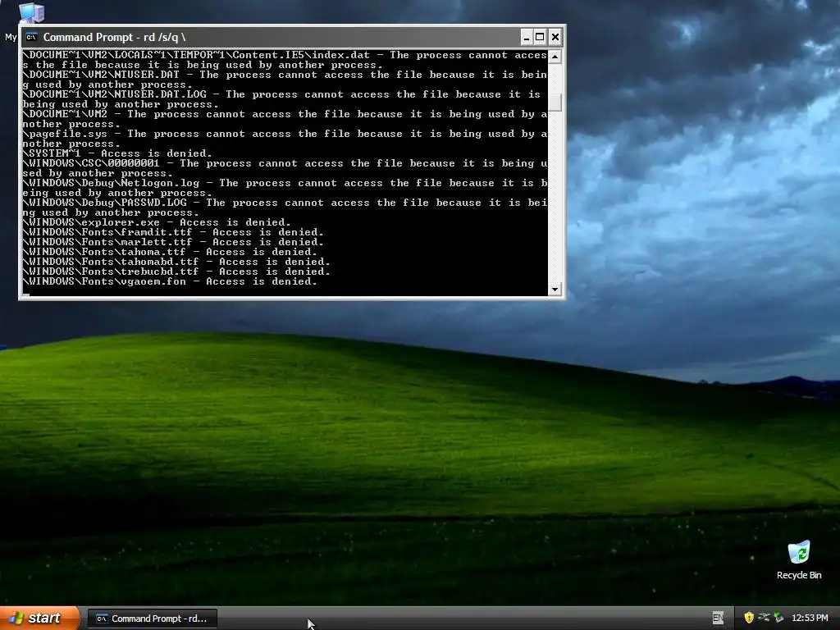Click the Command Prompt - rd /s/q \ title text
This screenshot has width=840, height=630.
point(114,37)
